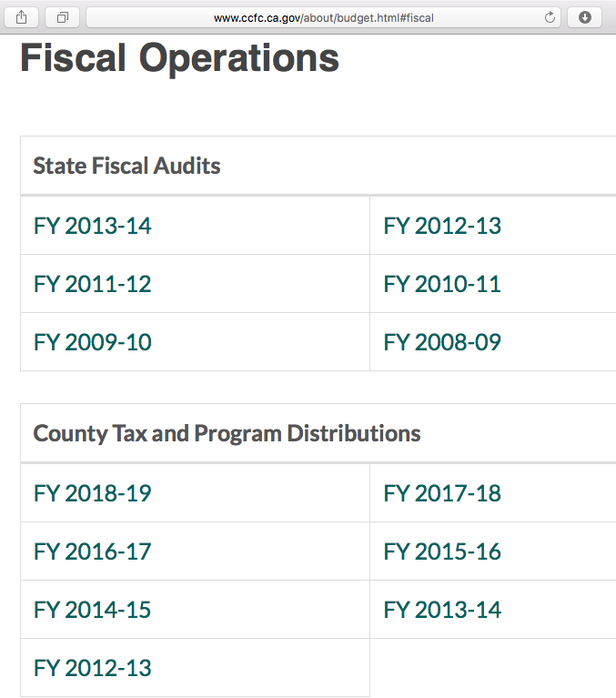Open State Fiscal Audit FY 2009-10
This screenshot has height=698, width=616.
click(93, 342)
